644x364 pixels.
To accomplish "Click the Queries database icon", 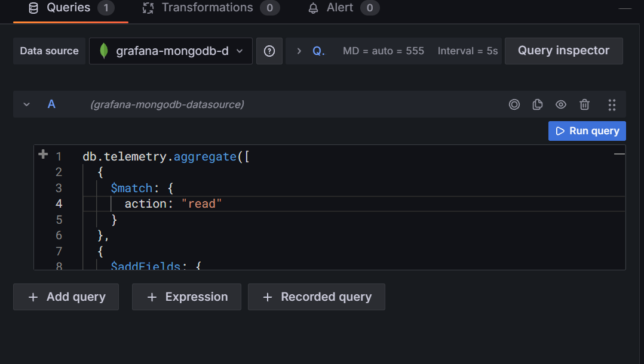I will click(x=33, y=8).
